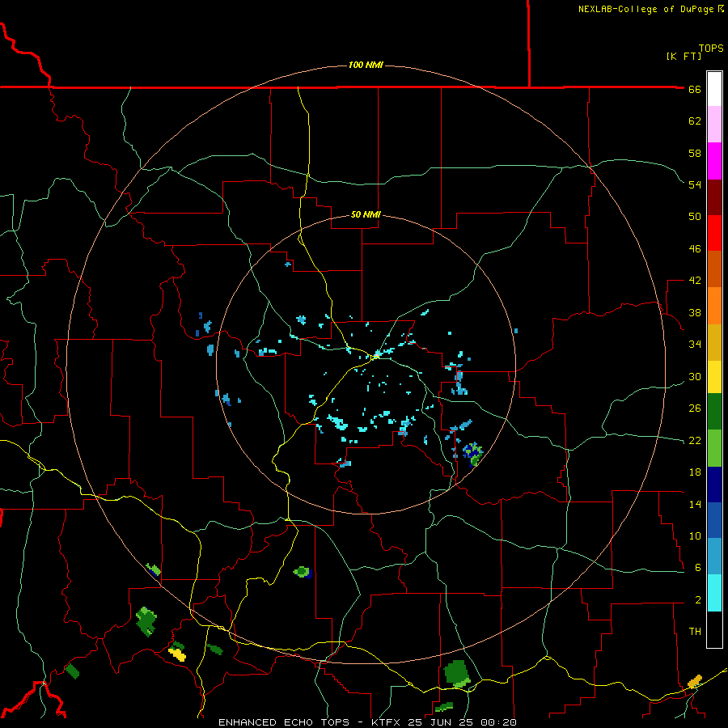Click the 'NEXLAB-College of DuPage' credit text
The width and height of the screenshot is (728, 728).
645,9
